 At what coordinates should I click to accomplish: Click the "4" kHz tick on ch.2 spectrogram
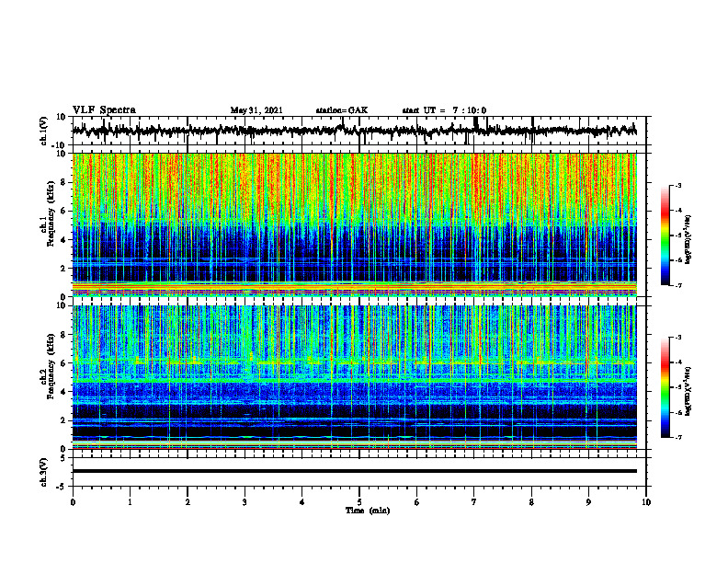coord(64,392)
